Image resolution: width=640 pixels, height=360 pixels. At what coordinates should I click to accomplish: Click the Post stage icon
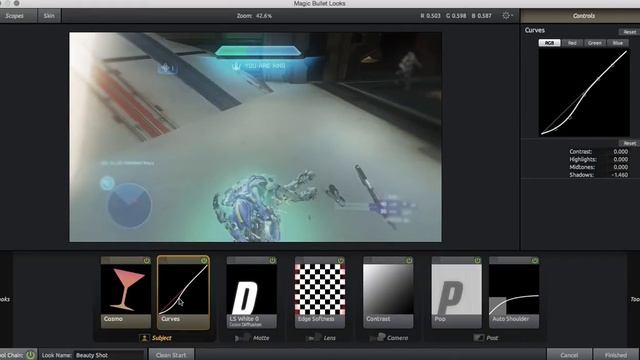479,338
